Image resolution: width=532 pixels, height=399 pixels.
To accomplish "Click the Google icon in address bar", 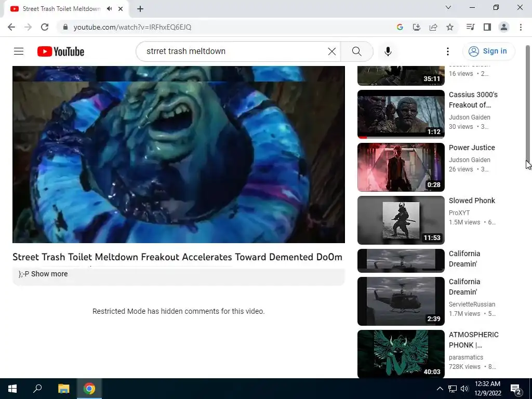I will [400, 27].
